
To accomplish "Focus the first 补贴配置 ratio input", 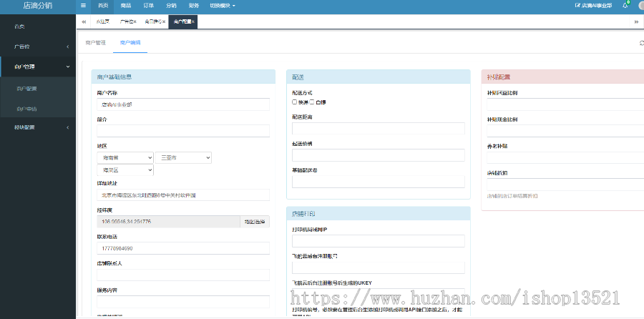I will tap(565, 104).
